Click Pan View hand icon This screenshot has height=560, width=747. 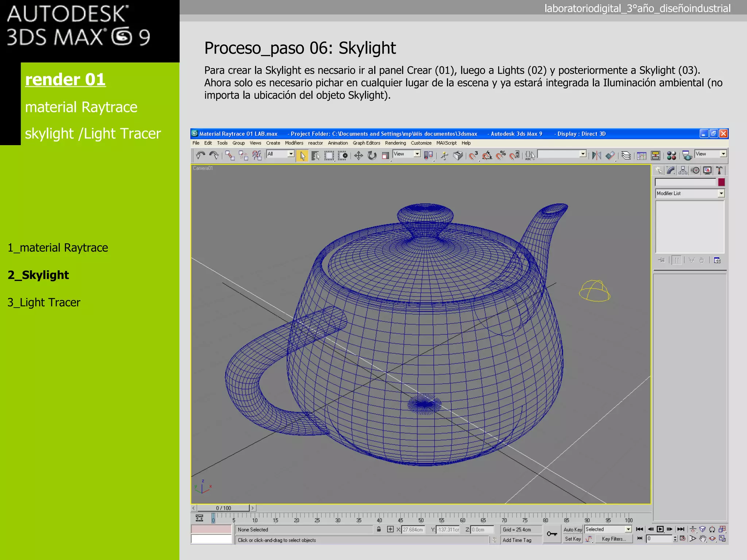(x=703, y=538)
